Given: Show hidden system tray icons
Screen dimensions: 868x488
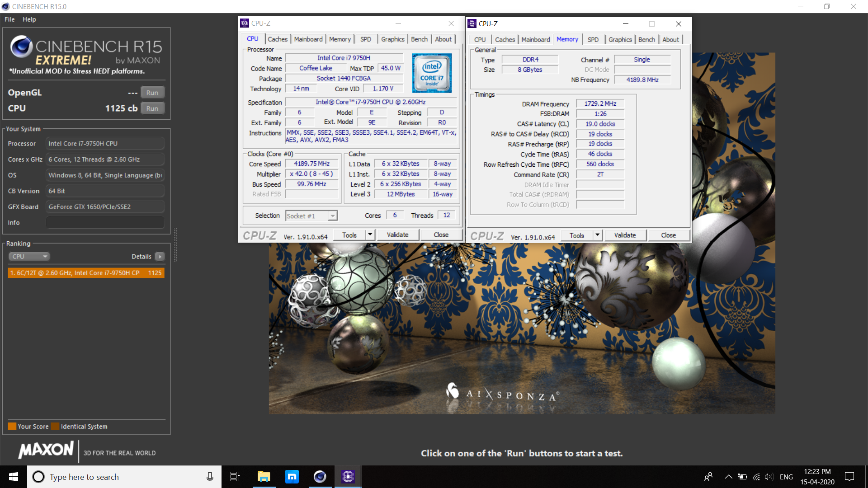Looking at the screenshot, I should 729,477.
